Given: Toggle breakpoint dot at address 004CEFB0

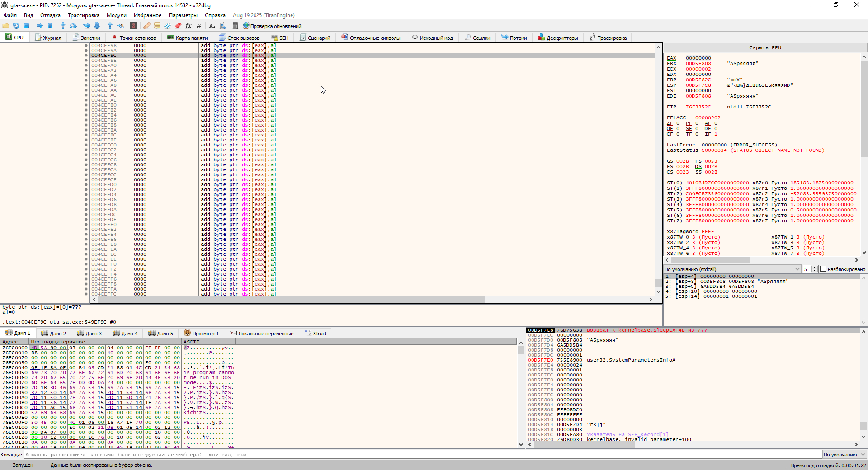Looking at the screenshot, I should (86, 105).
